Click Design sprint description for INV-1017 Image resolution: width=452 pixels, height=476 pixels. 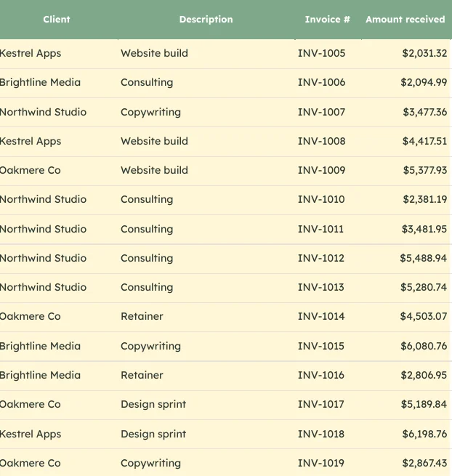tap(153, 405)
